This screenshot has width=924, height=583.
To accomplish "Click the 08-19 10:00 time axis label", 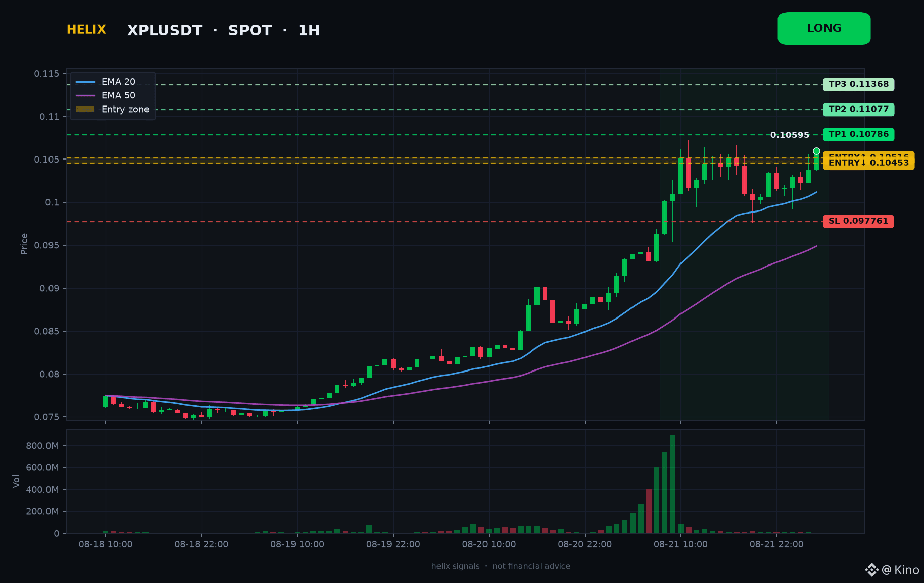I will (x=297, y=544).
